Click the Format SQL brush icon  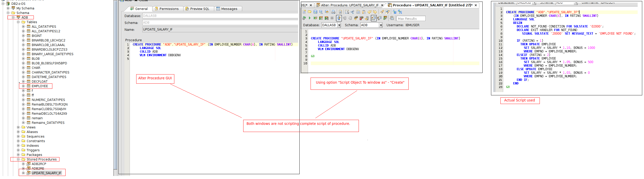click(382, 12)
